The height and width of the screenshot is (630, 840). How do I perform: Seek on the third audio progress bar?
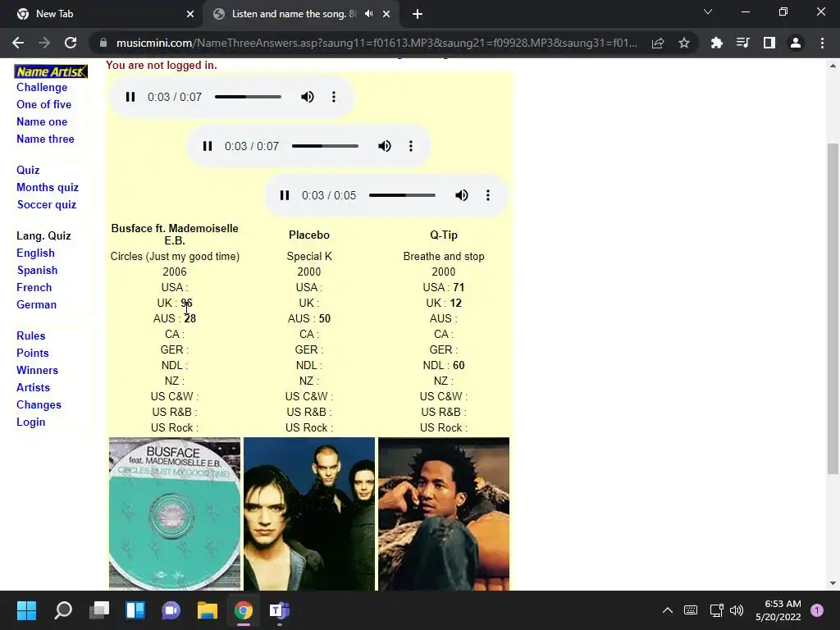[x=402, y=195]
